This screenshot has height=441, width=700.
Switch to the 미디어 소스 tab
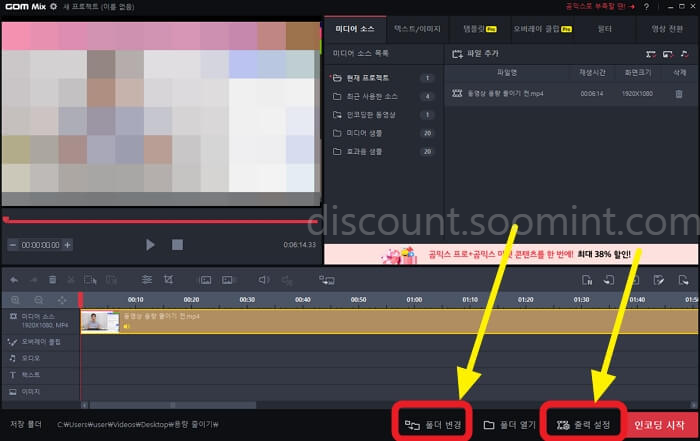click(x=355, y=29)
